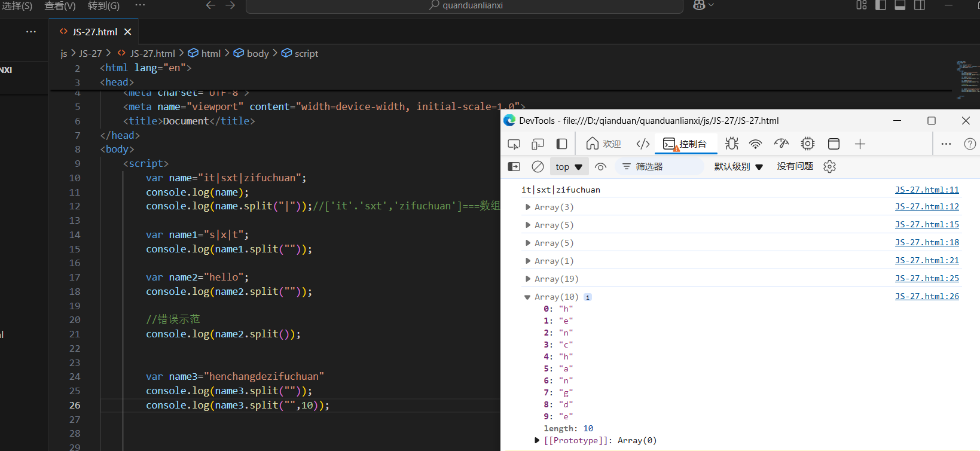The height and width of the screenshot is (451, 980).
Task: Click the JS-27 folder breadcrumb
Action: tap(90, 53)
